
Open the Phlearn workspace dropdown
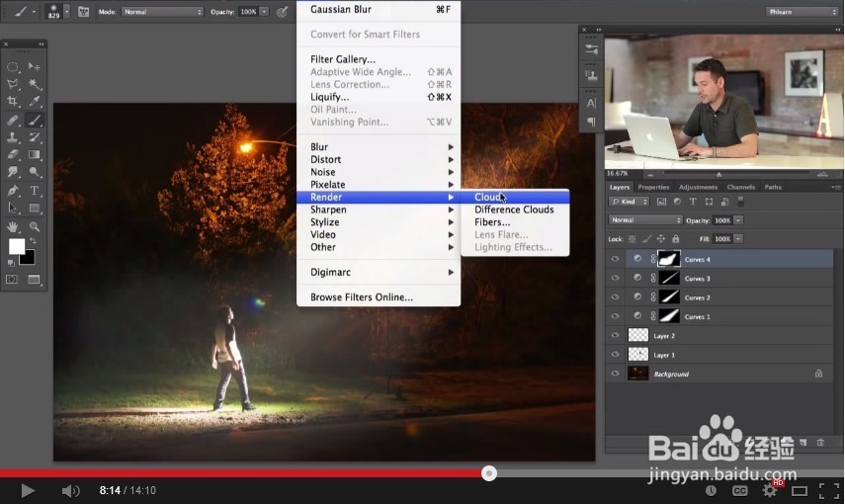(x=802, y=11)
